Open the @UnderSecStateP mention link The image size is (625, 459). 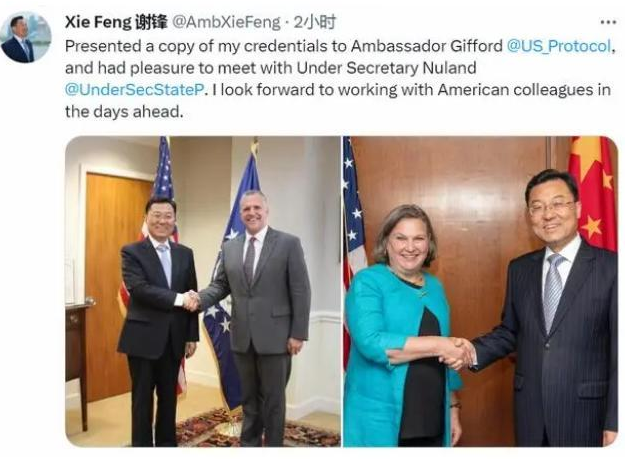tap(134, 90)
